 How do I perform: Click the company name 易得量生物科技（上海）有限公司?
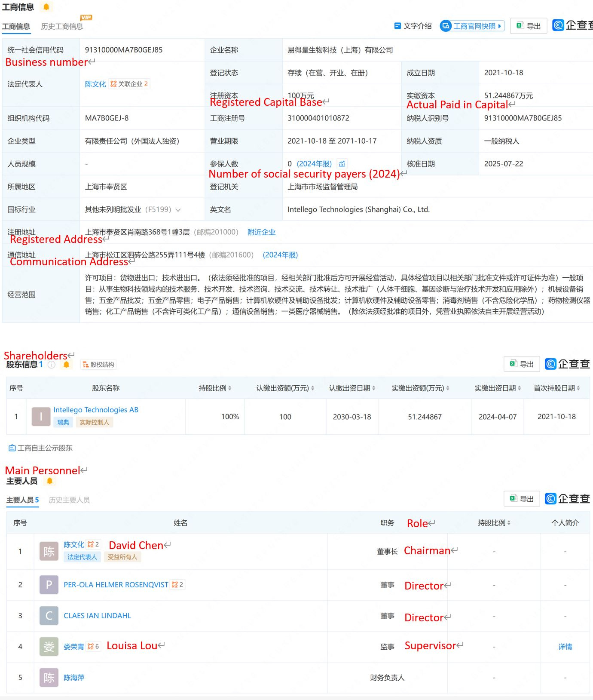[340, 50]
